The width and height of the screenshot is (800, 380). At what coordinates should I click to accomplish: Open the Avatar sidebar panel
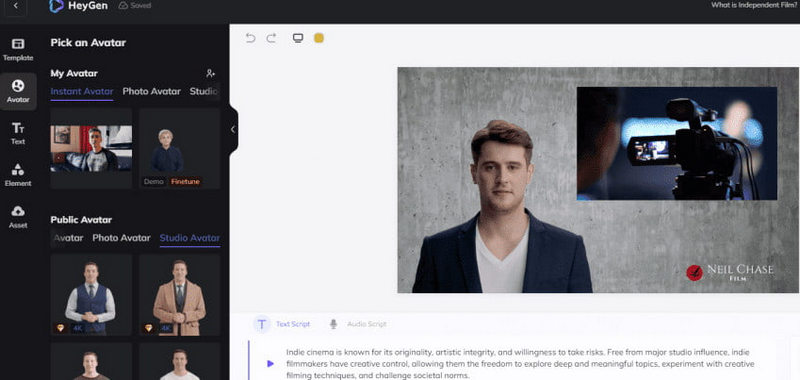18,91
